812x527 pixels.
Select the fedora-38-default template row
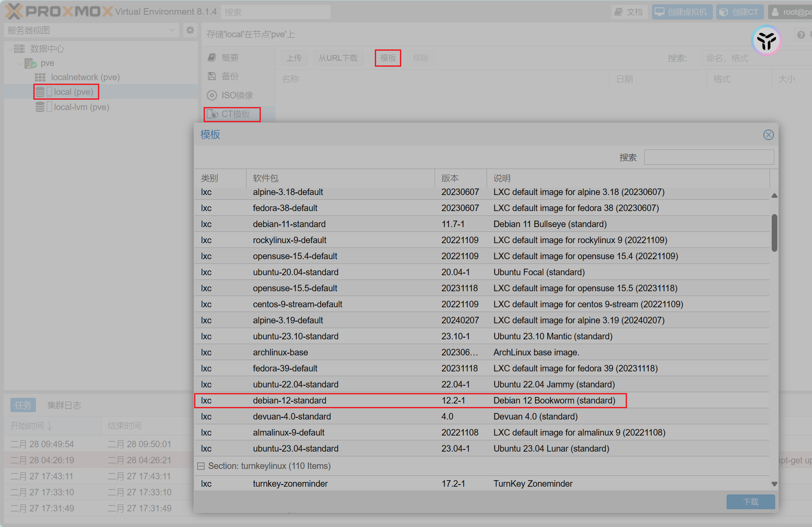click(482, 208)
